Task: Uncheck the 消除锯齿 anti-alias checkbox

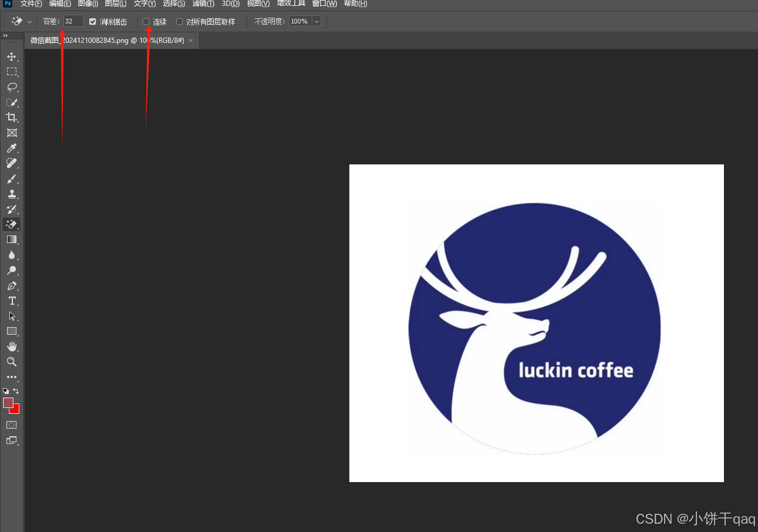Action: pos(92,22)
